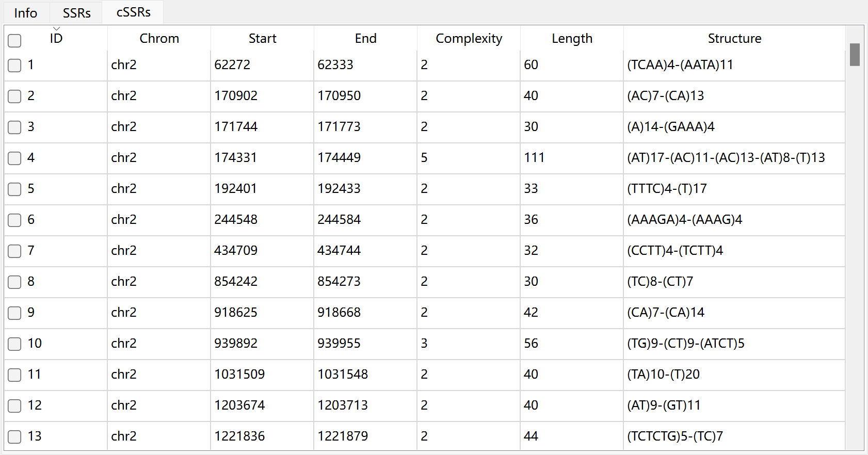Check the checkbox for row ID 9
Screen dimensions: 868x455
tap(14, 313)
